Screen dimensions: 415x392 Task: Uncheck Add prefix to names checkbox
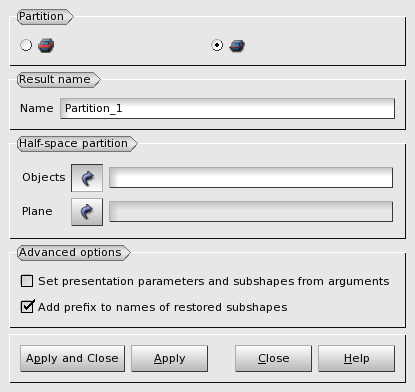27,307
